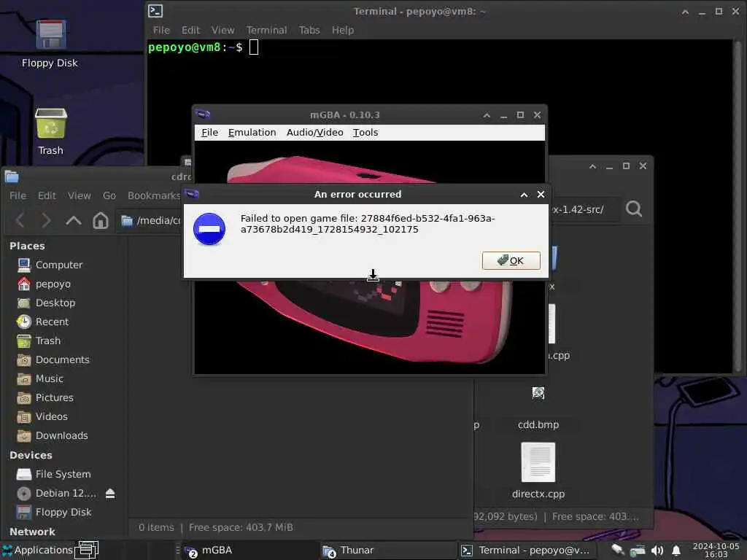The image size is (747, 560).
Task: Click the folder icon in the Thunar title bar
Action: (x=12, y=176)
